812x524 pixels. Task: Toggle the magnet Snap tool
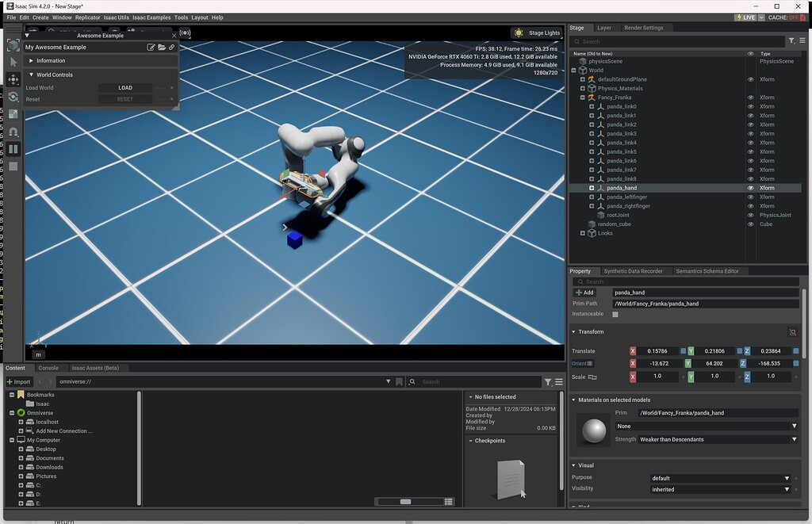(x=13, y=132)
